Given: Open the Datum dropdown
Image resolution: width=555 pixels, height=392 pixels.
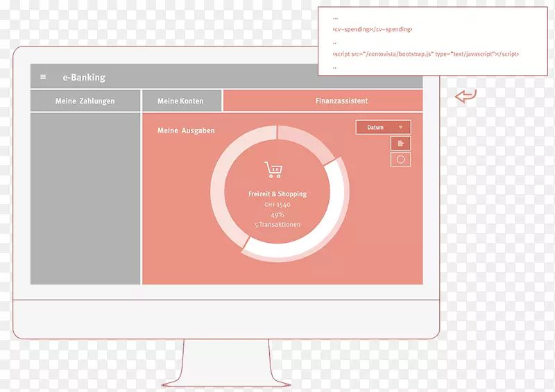Looking at the screenshot, I should [382, 128].
